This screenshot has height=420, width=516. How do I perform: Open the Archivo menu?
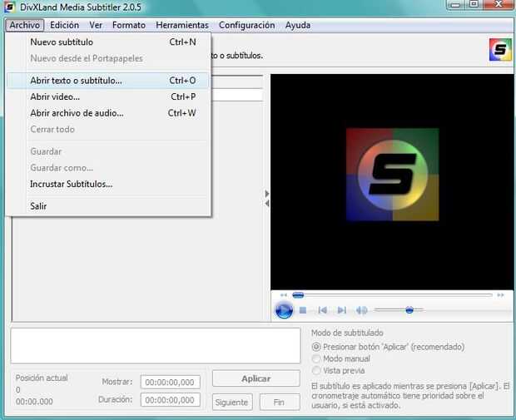(x=24, y=25)
